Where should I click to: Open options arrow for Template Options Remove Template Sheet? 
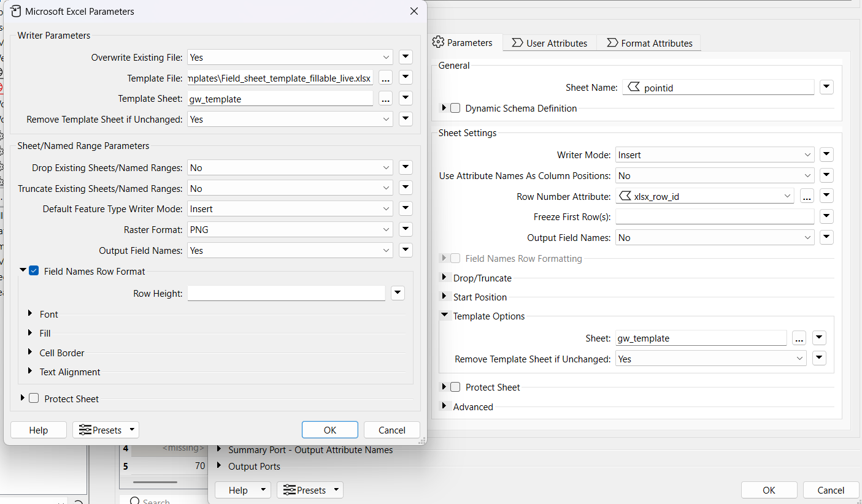point(819,359)
